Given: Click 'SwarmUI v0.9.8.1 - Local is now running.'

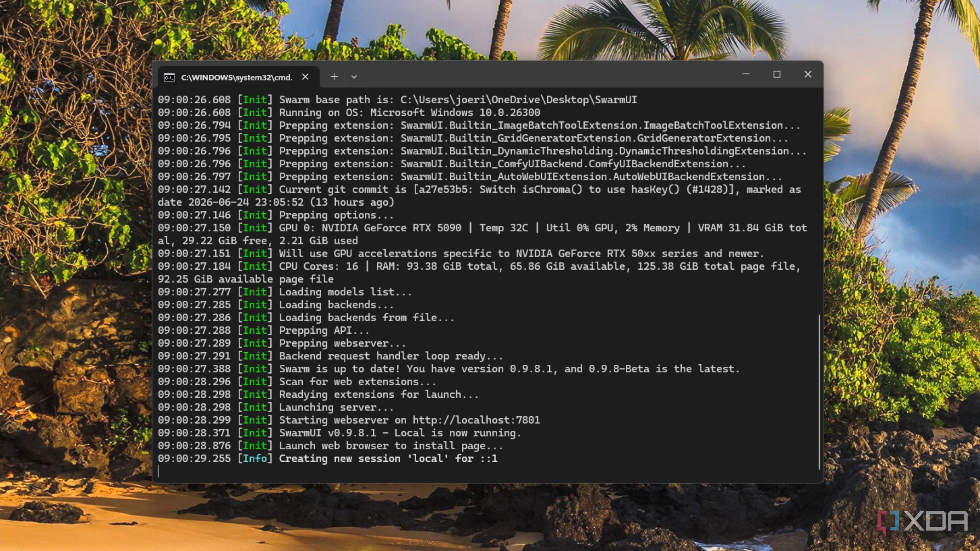Looking at the screenshot, I should click(x=400, y=433).
